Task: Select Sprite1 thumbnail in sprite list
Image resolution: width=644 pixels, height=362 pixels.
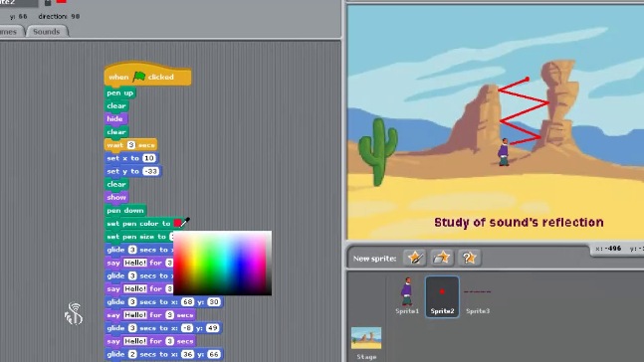Action: [x=407, y=296]
